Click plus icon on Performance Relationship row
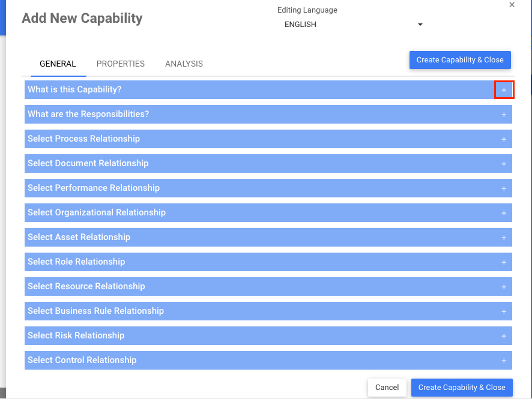Screen dimensions: 532x399 504,188
